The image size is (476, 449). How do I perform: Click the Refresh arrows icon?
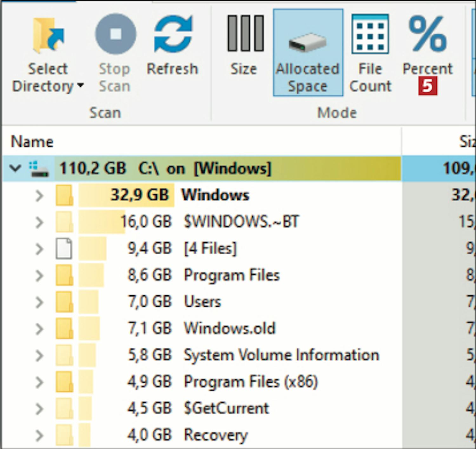tap(173, 34)
